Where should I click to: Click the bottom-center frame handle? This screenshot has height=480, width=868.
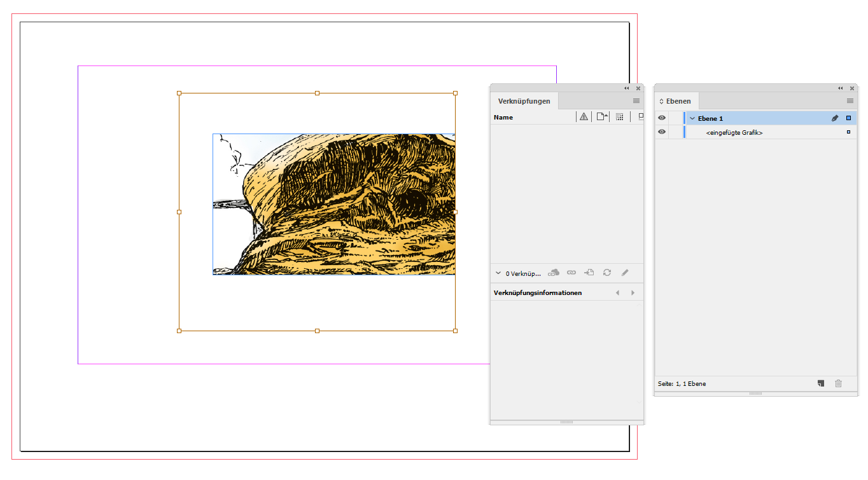[x=317, y=331]
